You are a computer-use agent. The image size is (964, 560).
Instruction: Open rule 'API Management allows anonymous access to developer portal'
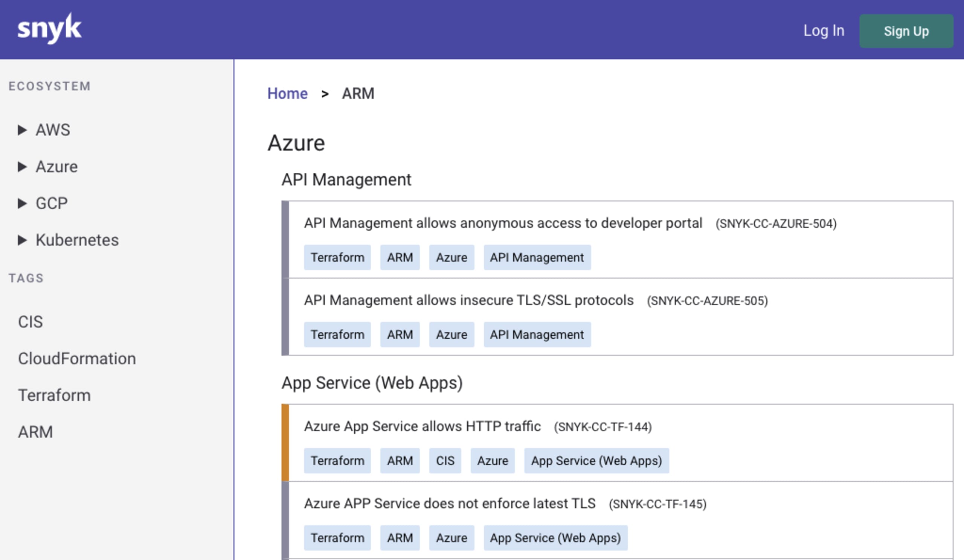[503, 223]
